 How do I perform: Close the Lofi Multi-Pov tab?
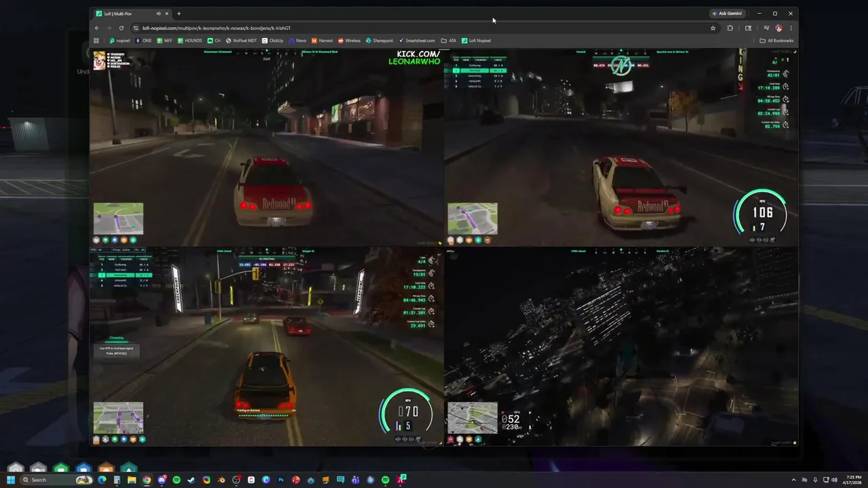pos(167,14)
